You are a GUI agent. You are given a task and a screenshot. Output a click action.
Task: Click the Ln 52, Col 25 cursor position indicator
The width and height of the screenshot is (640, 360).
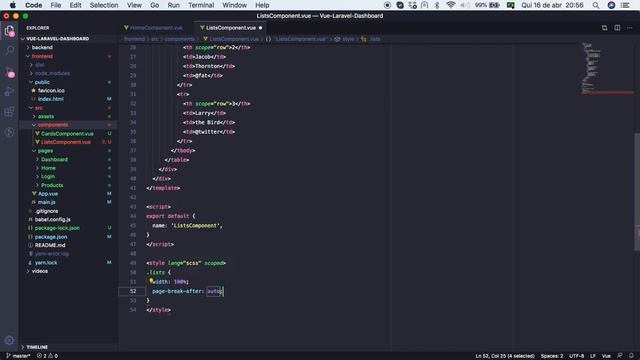pos(505,356)
